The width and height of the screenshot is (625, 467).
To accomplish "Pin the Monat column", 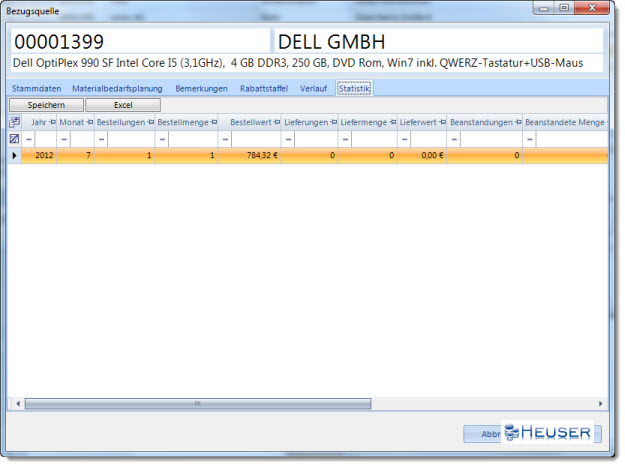I will coord(90,122).
